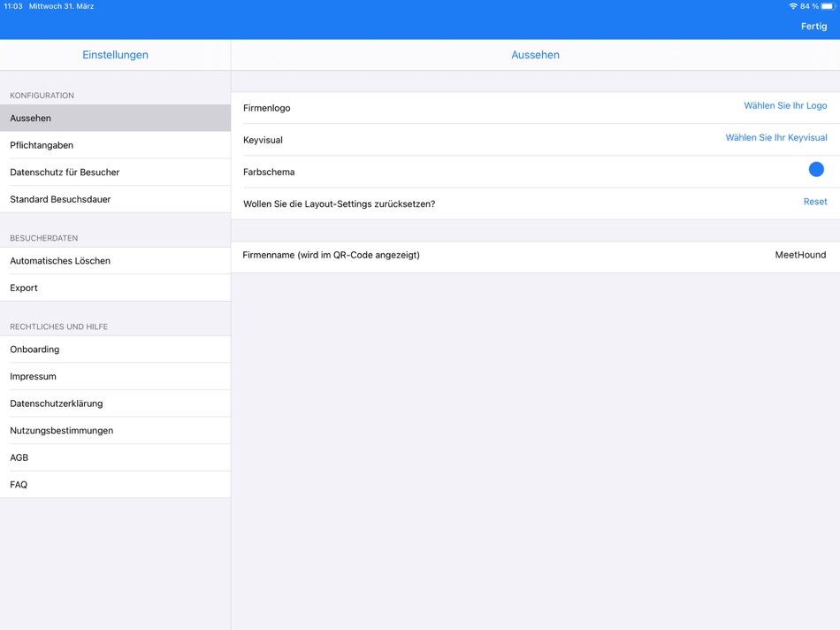Viewport: 840px width, 630px height.
Task: Open the AGB page
Action: pyautogui.click(x=18, y=457)
